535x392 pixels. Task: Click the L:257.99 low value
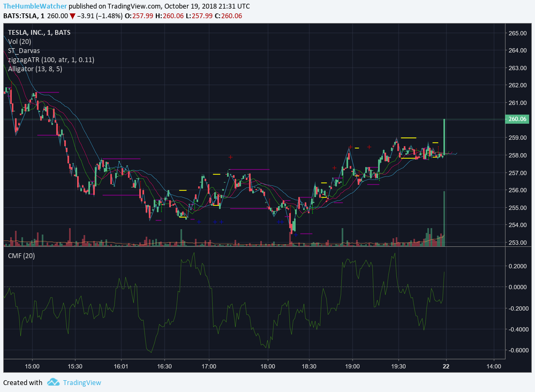(x=199, y=16)
